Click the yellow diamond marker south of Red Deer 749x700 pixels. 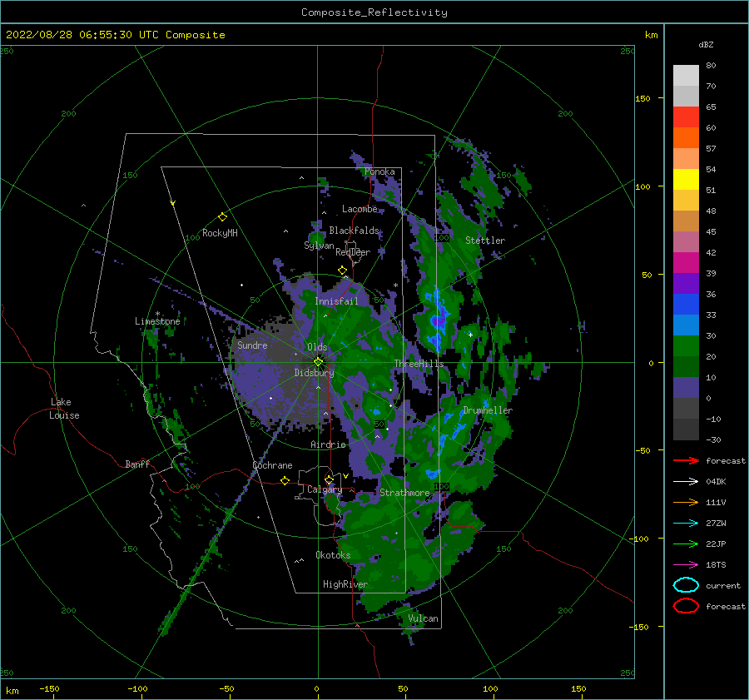(x=343, y=271)
